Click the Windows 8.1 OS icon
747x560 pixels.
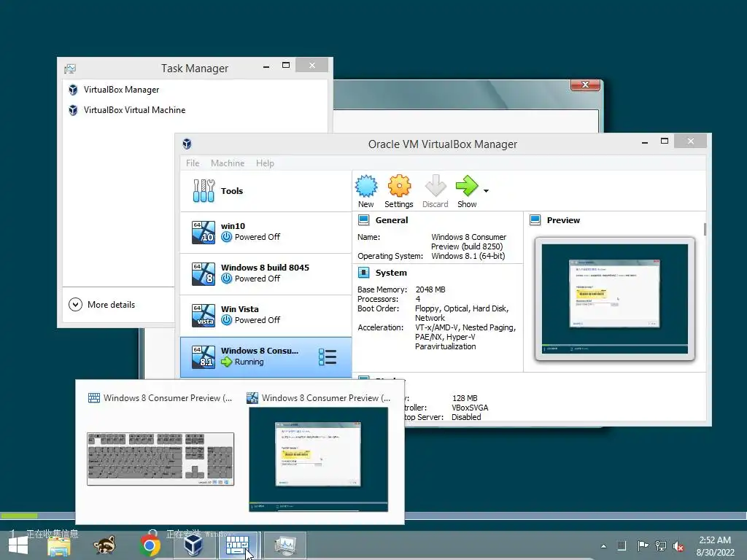[204, 357]
